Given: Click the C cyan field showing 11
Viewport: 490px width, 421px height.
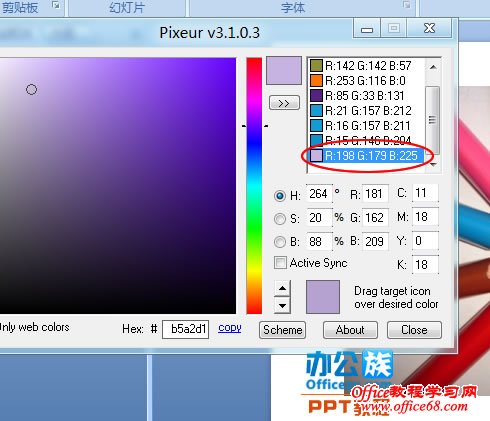Looking at the screenshot, I should pos(425,193).
